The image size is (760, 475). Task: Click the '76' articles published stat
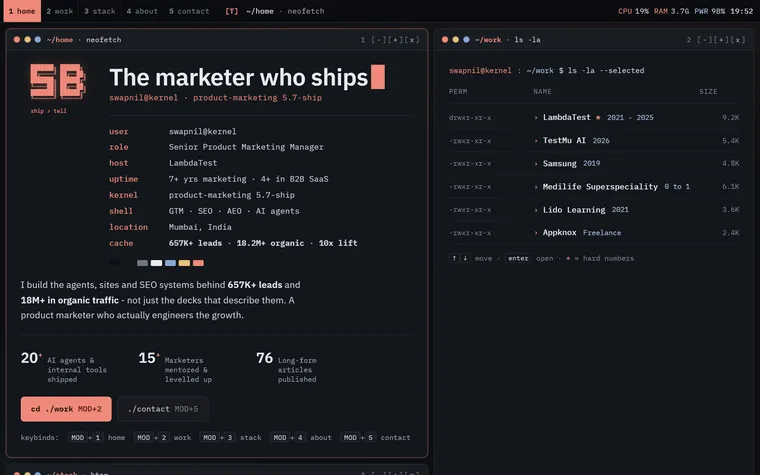(x=265, y=358)
